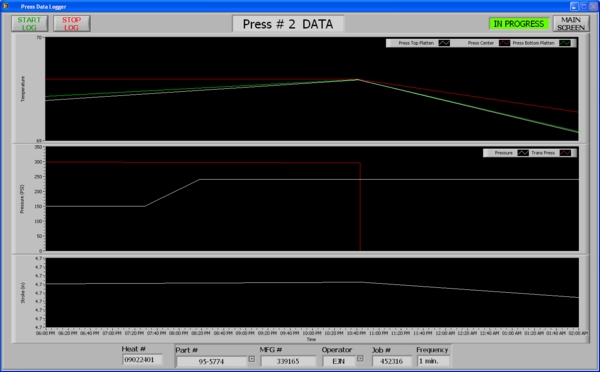Image resolution: width=600 pixels, height=372 pixels.
Task: Open the MAIN SCREEN button
Action: click(x=571, y=24)
